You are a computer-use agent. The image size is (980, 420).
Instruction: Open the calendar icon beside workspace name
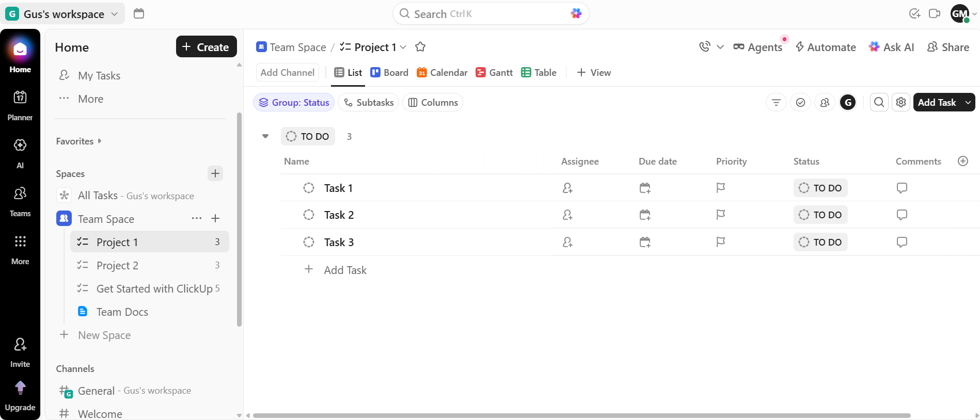pos(138,14)
